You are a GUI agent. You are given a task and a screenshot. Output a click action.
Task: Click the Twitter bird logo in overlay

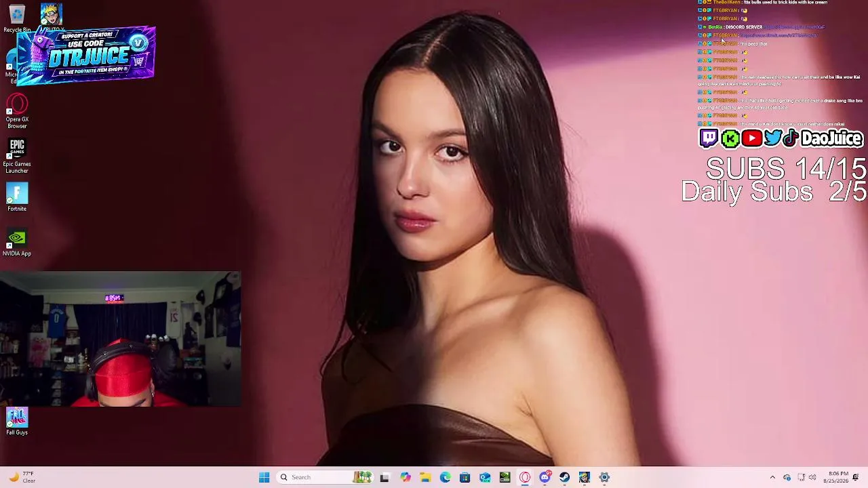click(772, 138)
